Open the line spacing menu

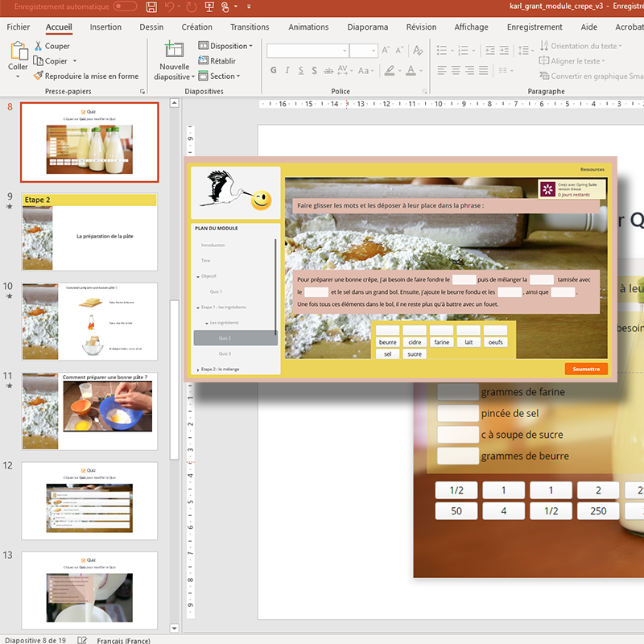click(526, 51)
